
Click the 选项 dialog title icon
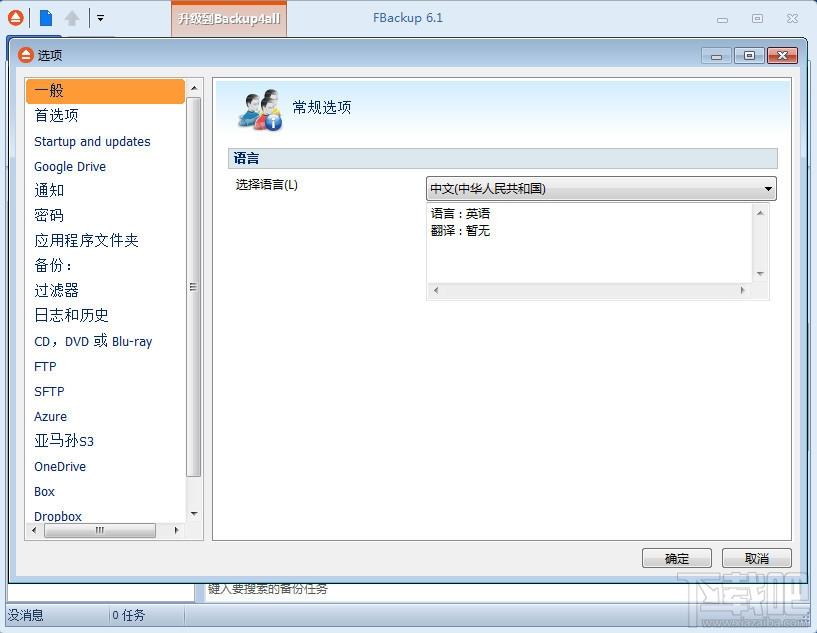pos(26,55)
